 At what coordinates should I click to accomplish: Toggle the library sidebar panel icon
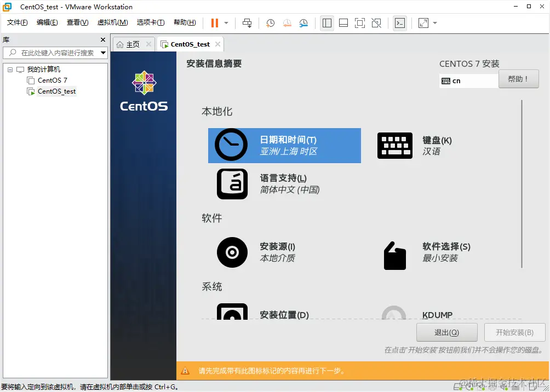(x=326, y=23)
